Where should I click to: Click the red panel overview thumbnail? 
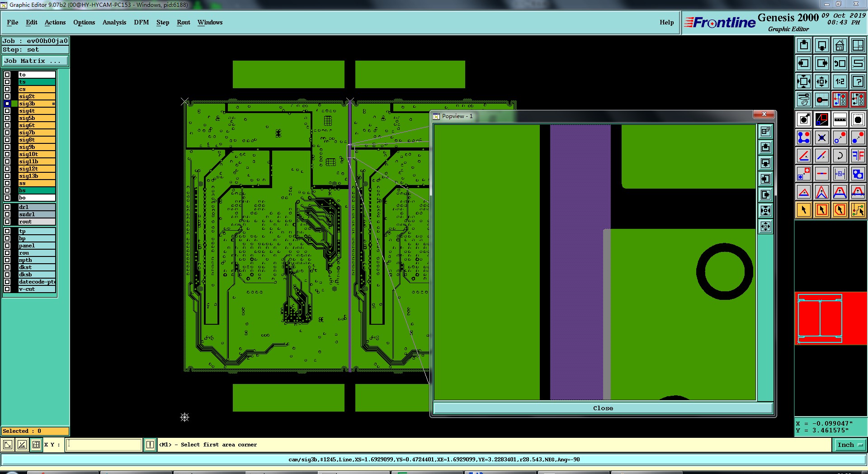(831, 318)
